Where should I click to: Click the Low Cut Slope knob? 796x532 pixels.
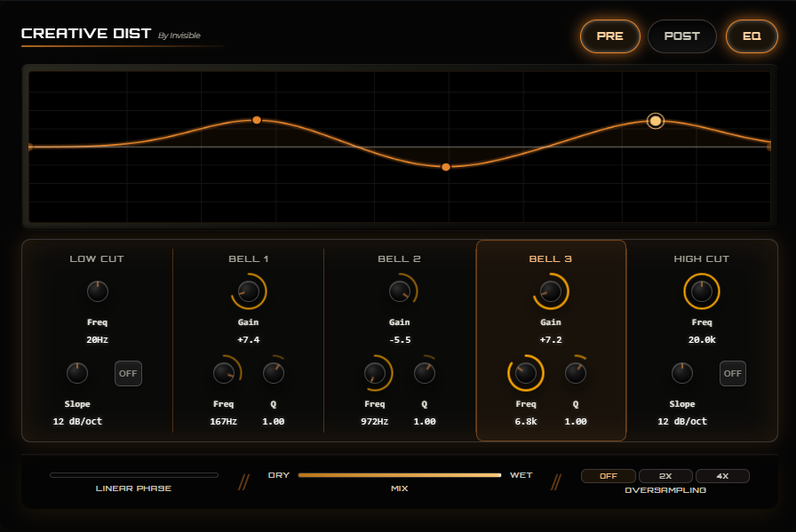coord(77,373)
